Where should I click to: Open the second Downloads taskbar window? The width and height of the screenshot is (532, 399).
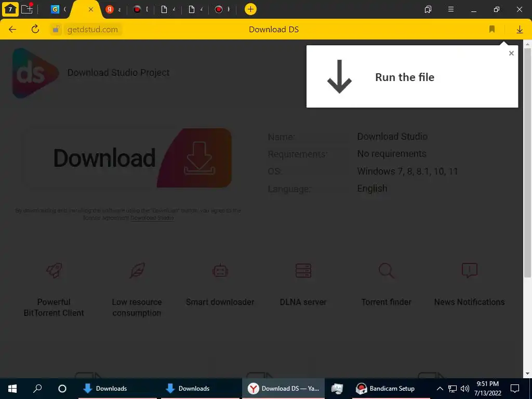pyautogui.click(x=200, y=389)
